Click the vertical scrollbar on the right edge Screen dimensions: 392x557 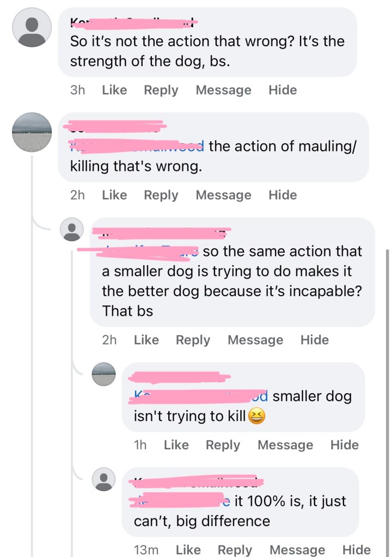[x=388, y=381]
